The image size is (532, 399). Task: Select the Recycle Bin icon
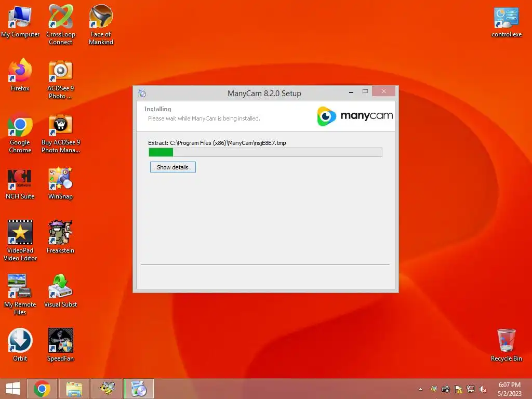[506, 345]
